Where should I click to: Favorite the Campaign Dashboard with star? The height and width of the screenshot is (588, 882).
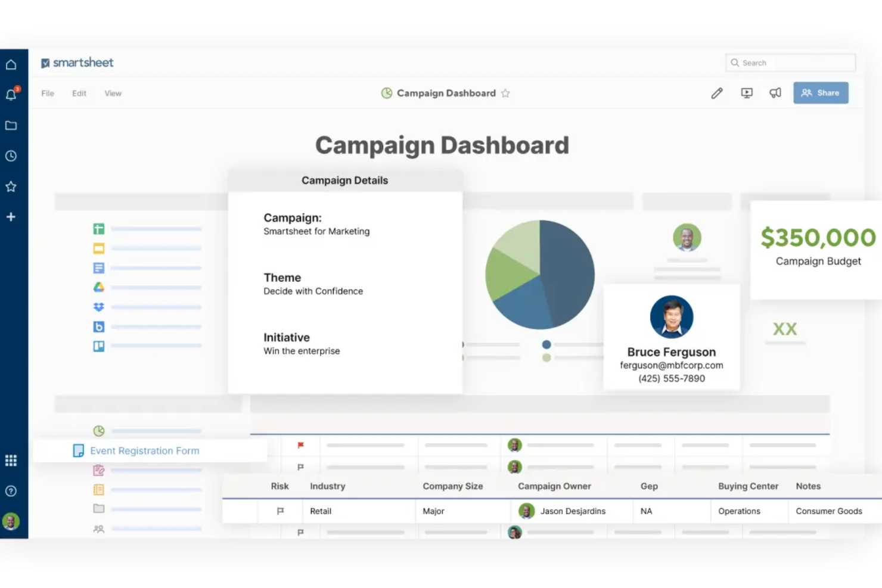(x=505, y=93)
